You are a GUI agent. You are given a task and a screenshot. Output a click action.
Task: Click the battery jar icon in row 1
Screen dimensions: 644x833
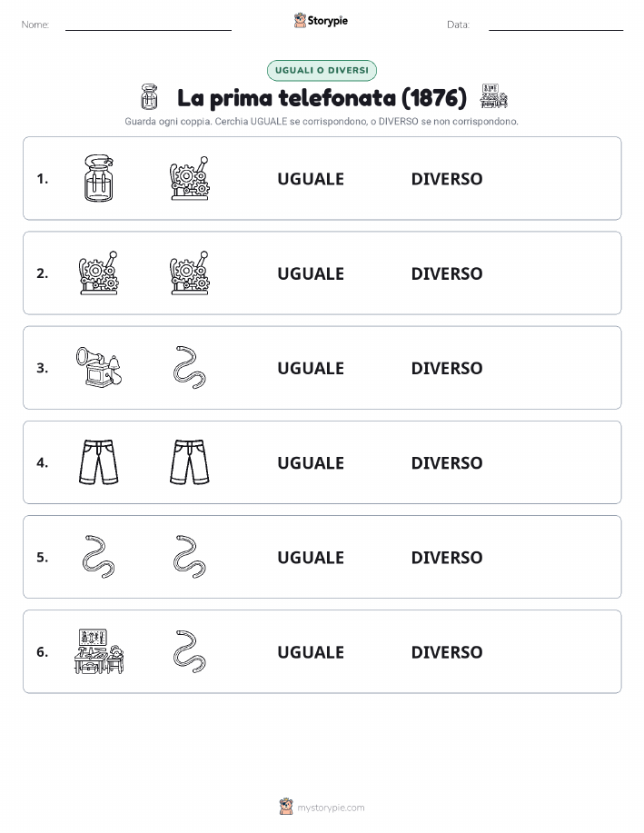click(99, 178)
